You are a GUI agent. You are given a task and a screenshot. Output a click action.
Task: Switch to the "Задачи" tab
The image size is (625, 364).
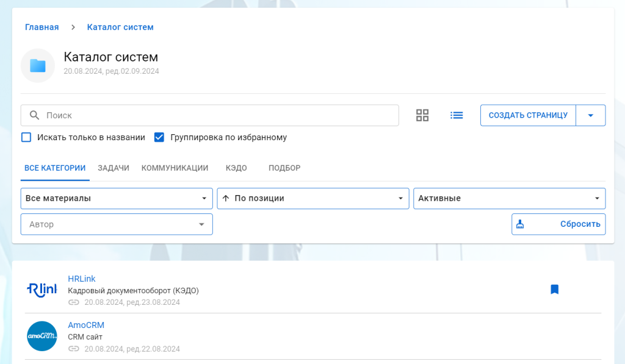(x=114, y=168)
